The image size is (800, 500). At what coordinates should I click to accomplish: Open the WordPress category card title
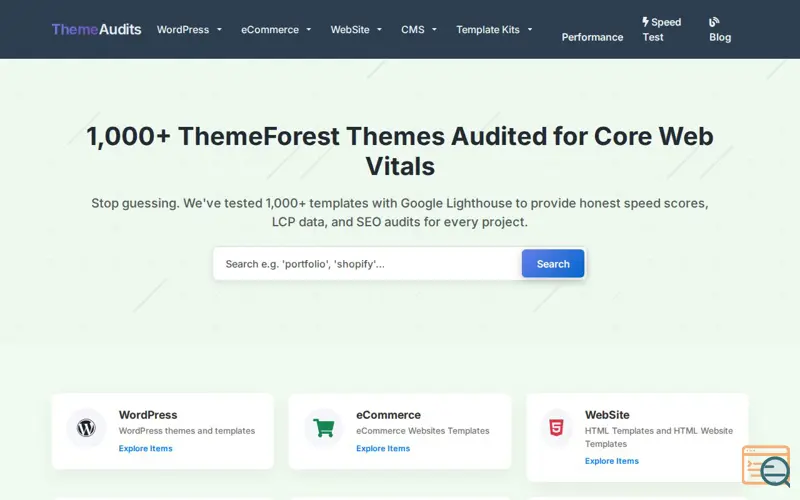click(148, 415)
